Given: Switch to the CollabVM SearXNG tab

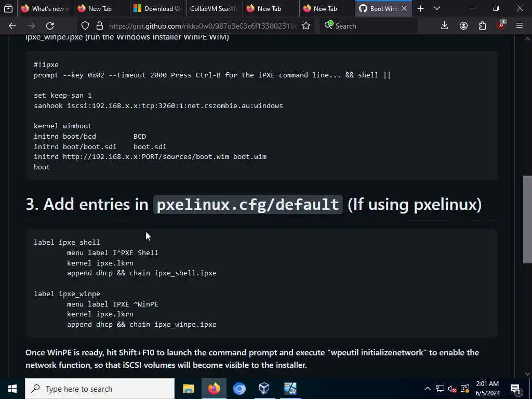Looking at the screenshot, I should point(215,8).
